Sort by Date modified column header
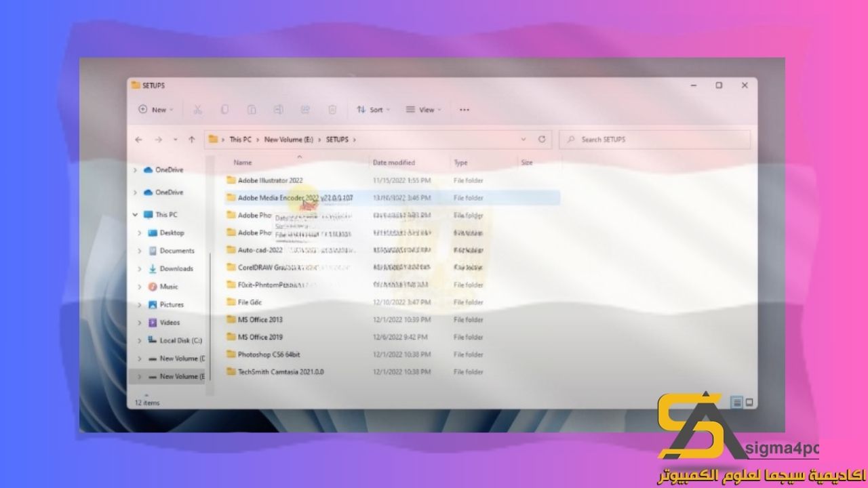868x488 pixels. tap(394, 163)
